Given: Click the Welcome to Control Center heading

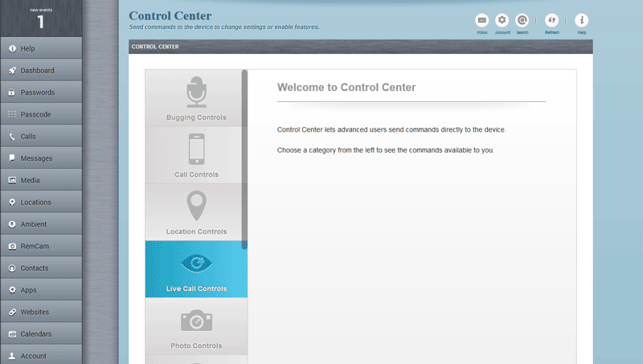Looking at the screenshot, I should (346, 88).
